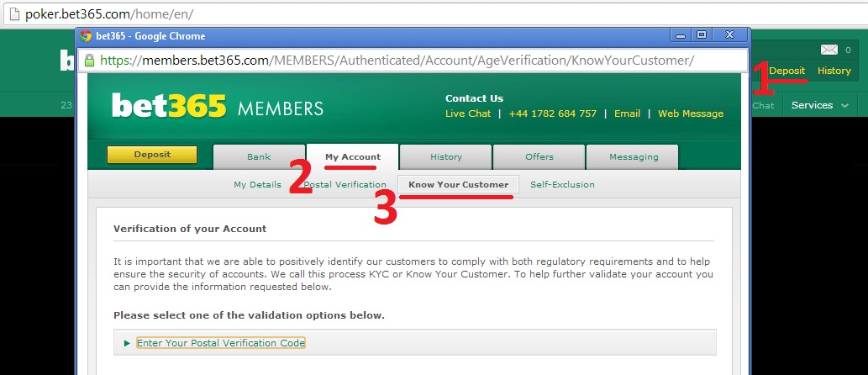Expand the Postal Verification Code triangle
Screen dimensions: 868x375
coord(128,343)
